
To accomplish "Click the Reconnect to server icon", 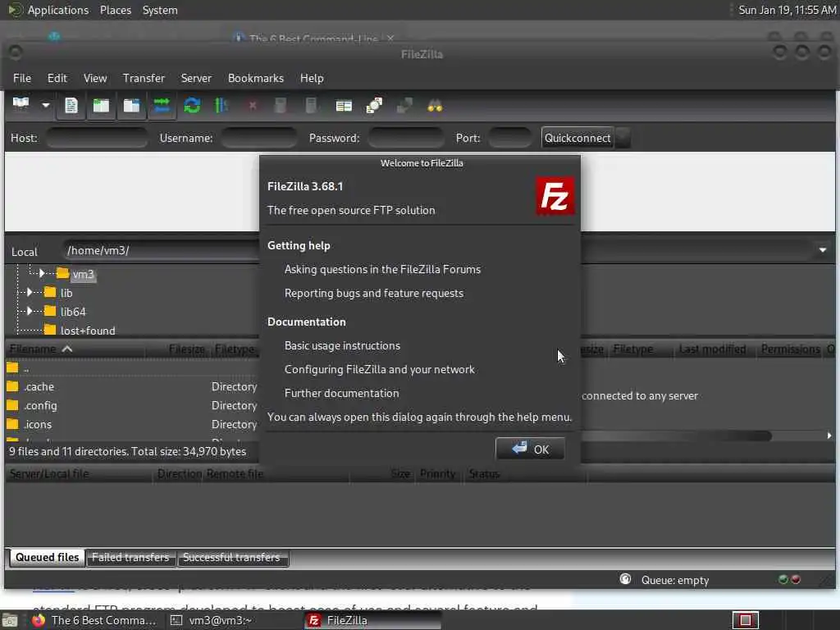I will (311, 106).
